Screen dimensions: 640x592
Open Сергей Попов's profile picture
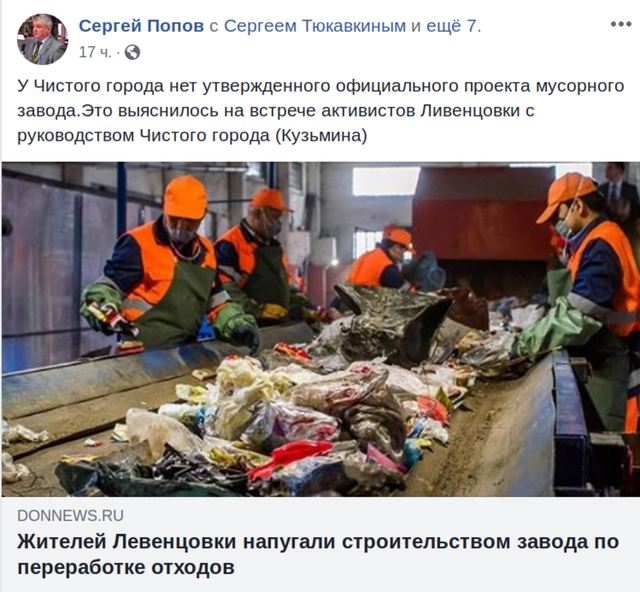42,39
